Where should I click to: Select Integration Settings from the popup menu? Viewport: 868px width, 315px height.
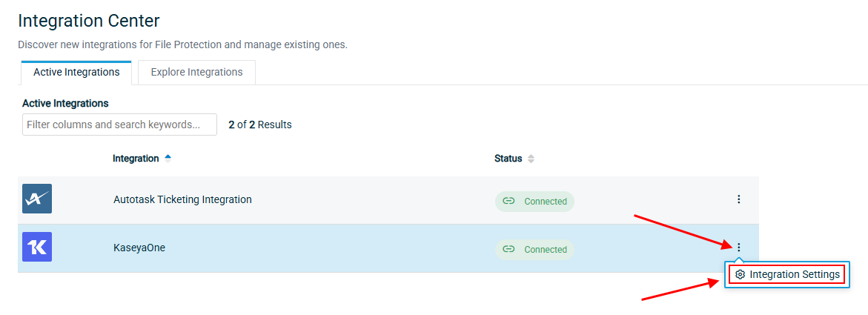click(x=794, y=275)
